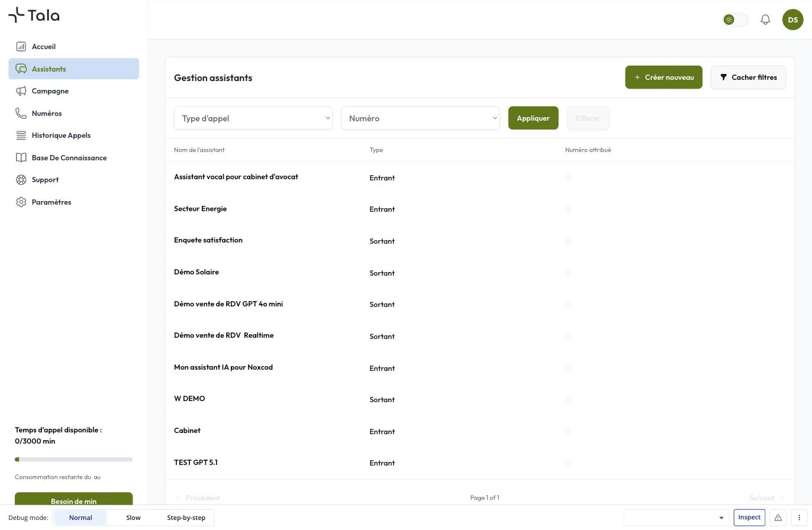The height and width of the screenshot is (530, 812).
Task: Select Mon assistant IA pour Noxcod
Action: point(223,367)
